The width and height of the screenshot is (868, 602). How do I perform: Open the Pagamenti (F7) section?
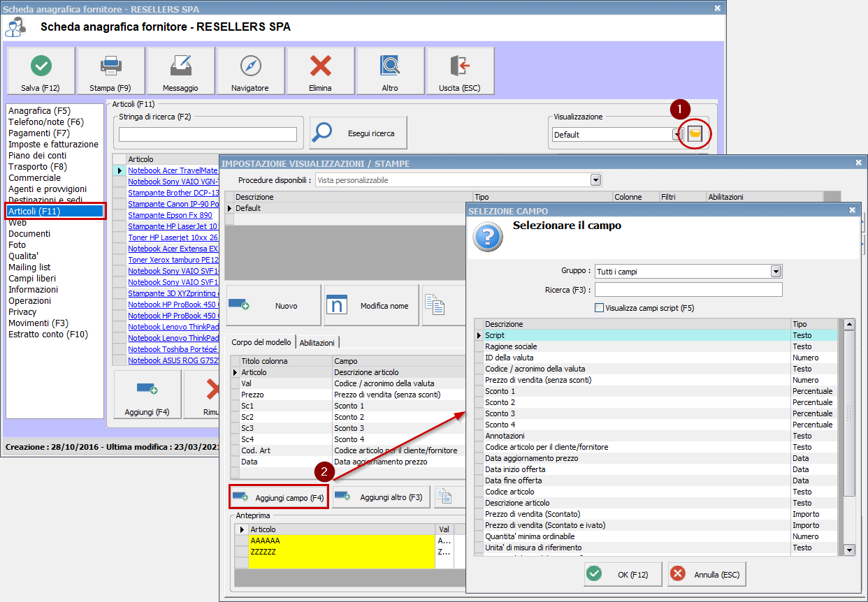39,133
